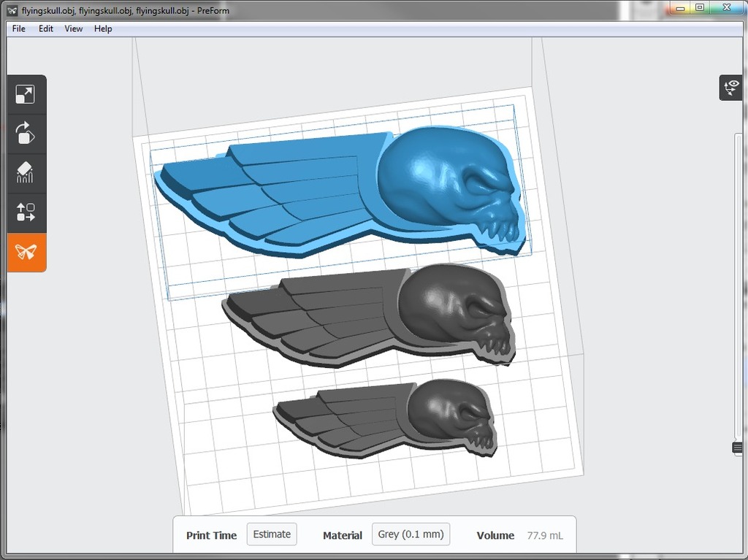Image resolution: width=748 pixels, height=560 pixels.
Task: Toggle the view options eye icon
Action: point(731,88)
